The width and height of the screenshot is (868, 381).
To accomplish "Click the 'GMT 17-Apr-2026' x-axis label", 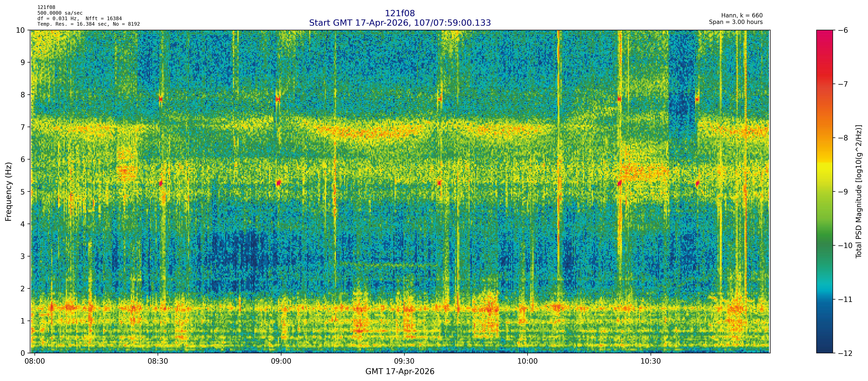I will pyautogui.click(x=400, y=372).
